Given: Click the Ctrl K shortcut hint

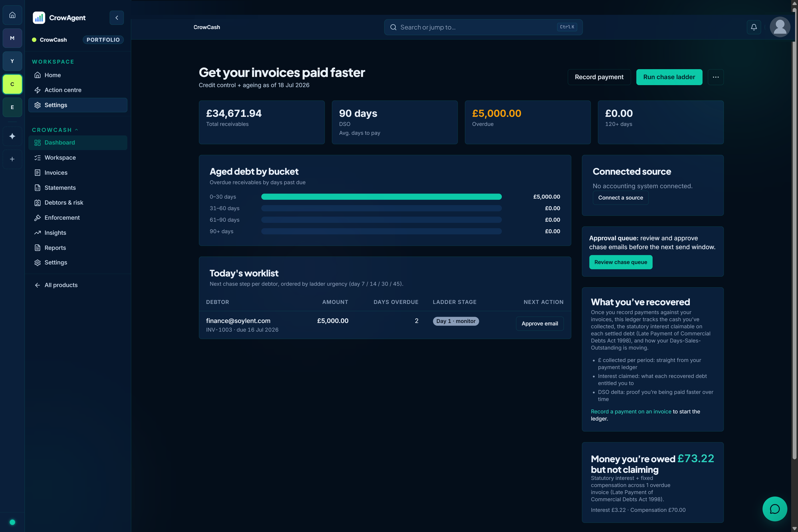Looking at the screenshot, I should [x=567, y=27].
